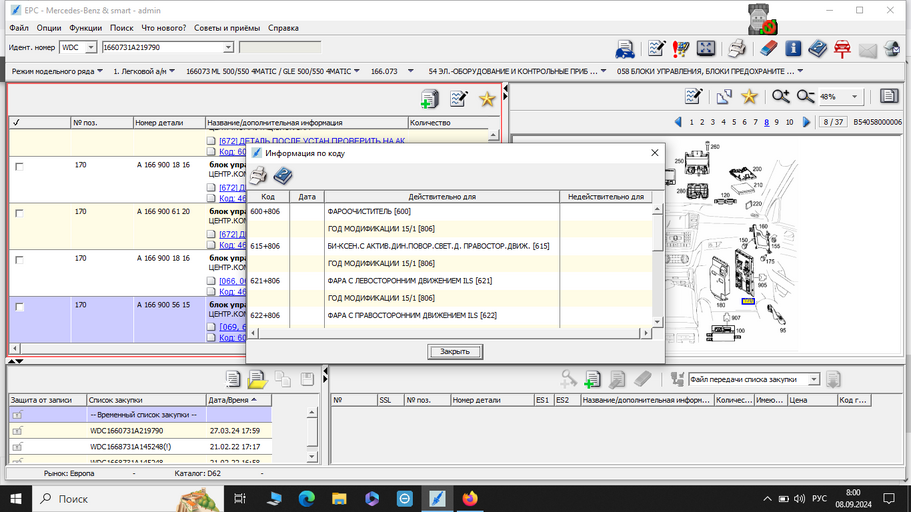Open notes icon above the diagram
Viewport: 911px width, 512px height.
pos(693,96)
